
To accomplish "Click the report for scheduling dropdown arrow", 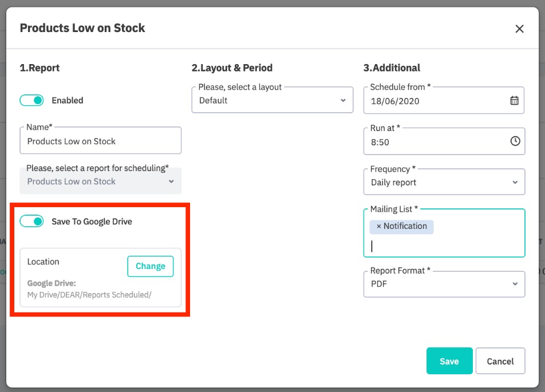I will click(171, 182).
